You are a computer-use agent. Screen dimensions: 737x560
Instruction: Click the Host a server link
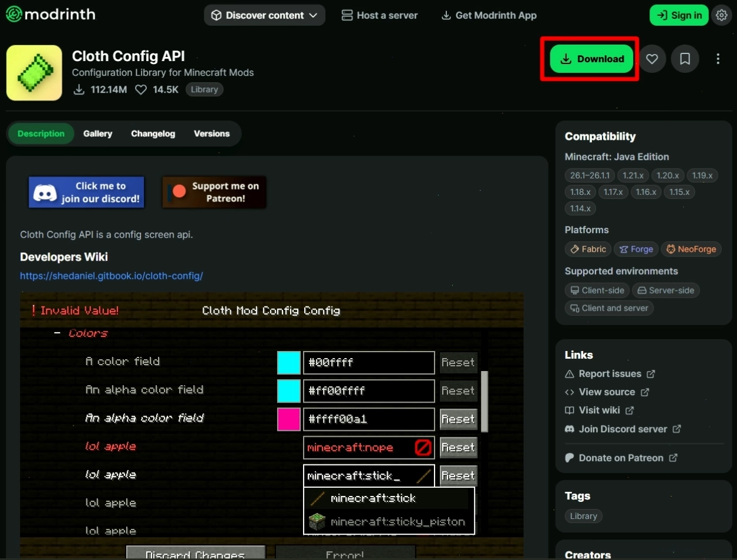[379, 15]
